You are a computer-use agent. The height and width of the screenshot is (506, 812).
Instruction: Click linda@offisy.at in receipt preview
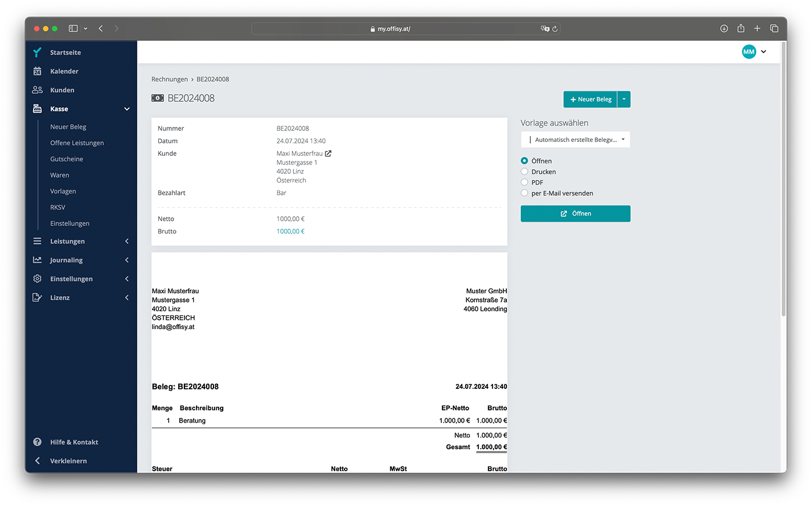[173, 327]
